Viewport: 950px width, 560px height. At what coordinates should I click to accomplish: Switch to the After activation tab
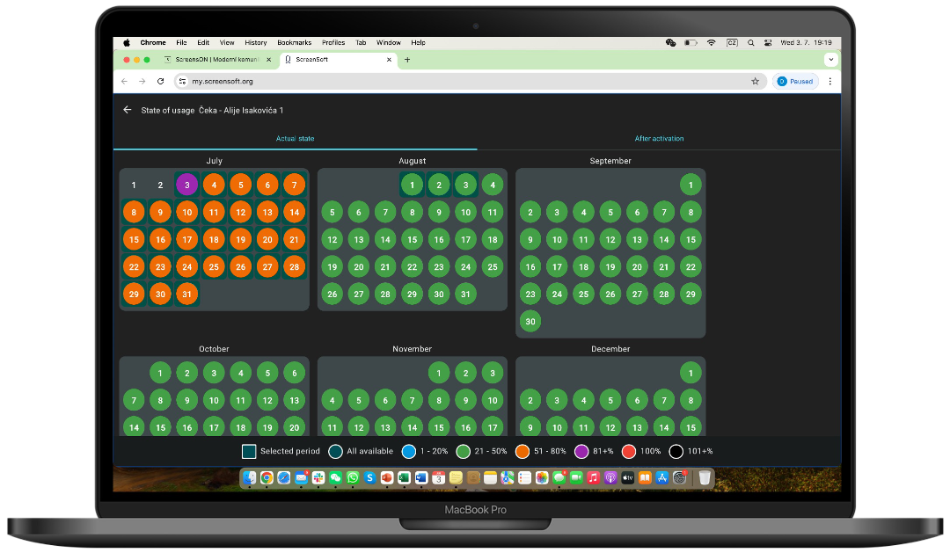pos(659,139)
